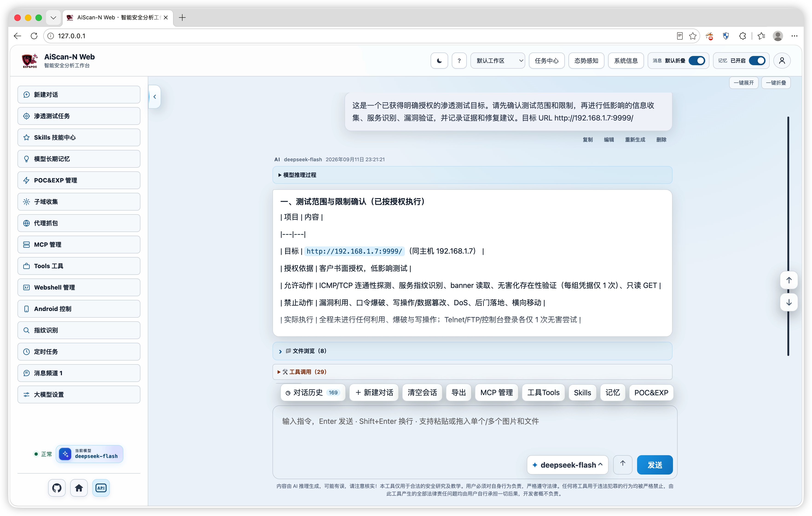Click the upload arrow beside send button
This screenshot has height=516, width=812.
(623, 464)
